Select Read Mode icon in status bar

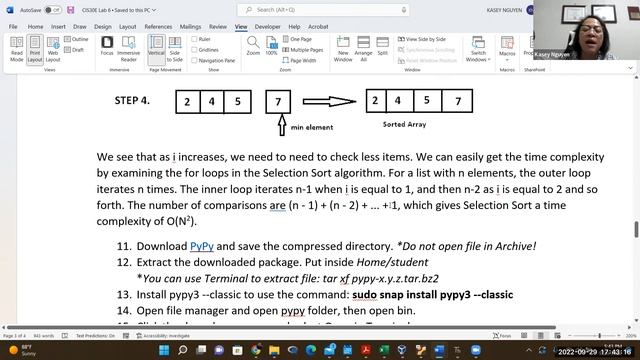point(524,336)
